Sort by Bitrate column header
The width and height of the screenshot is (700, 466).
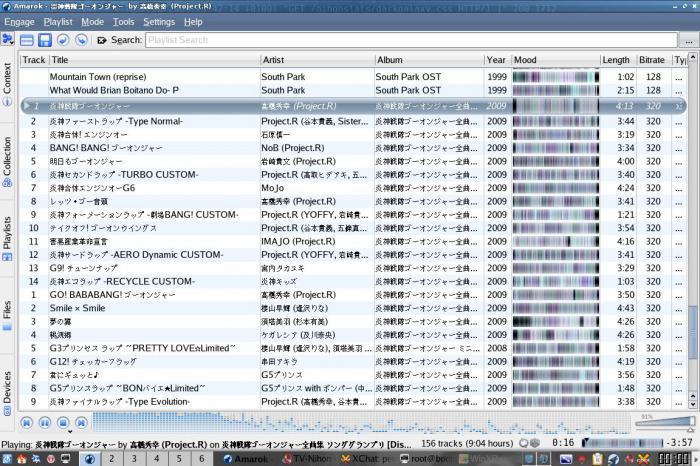point(653,60)
